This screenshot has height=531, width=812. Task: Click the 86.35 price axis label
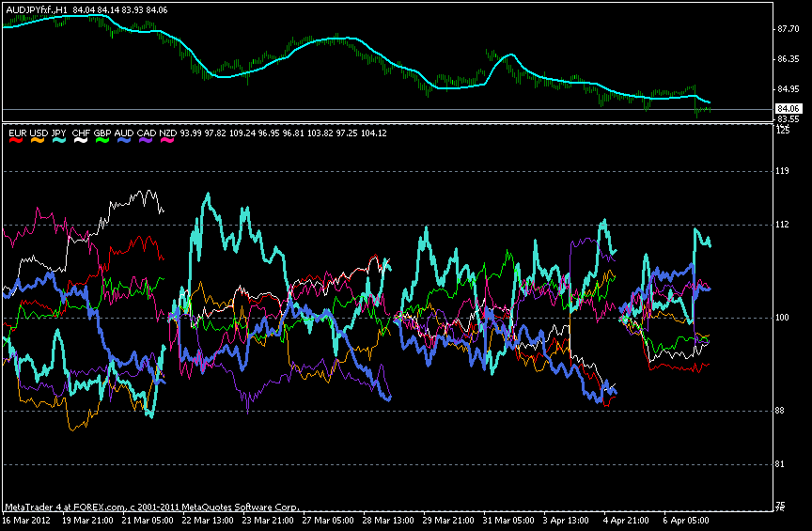tap(789, 59)
